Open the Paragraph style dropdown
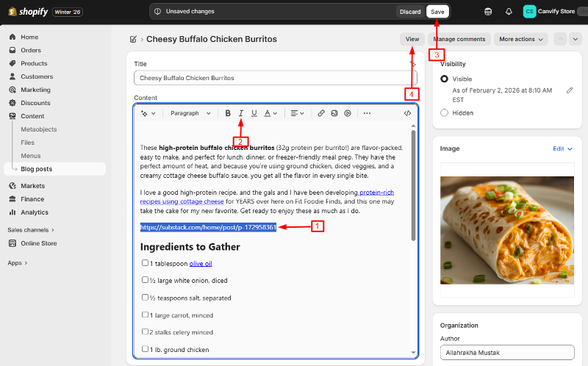Image resolution: width=588 pixels, height=366 pixels. coord(190,113)
